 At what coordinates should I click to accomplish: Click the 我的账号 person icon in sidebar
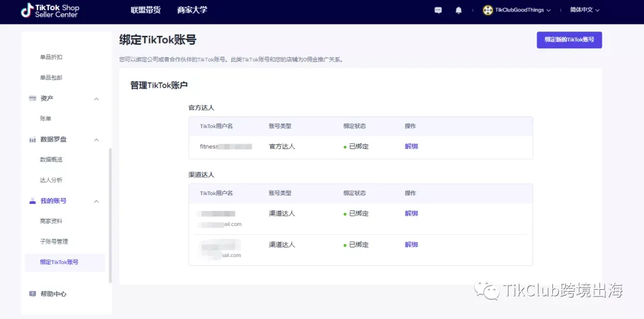click(32, 201)
